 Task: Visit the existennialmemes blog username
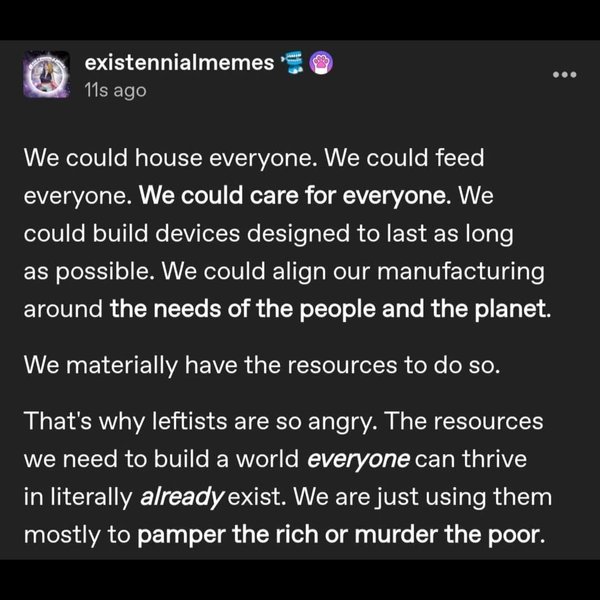179,63
